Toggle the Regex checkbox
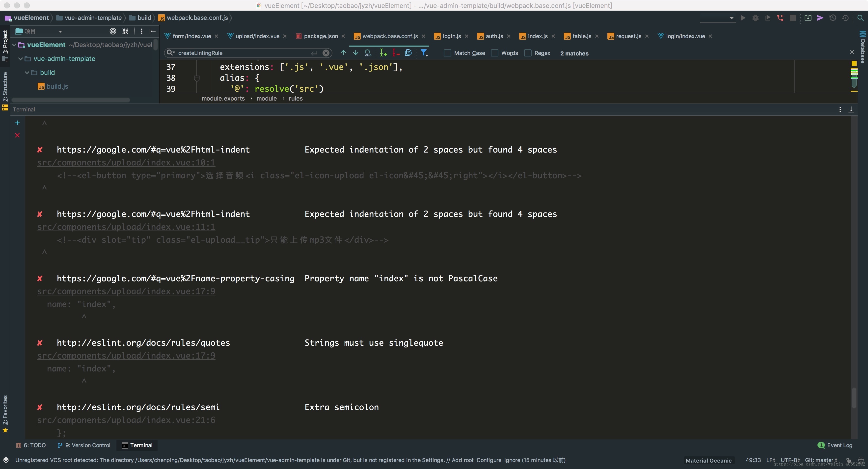The height and width of the screenshot is (469, 868). coord(528,53)
